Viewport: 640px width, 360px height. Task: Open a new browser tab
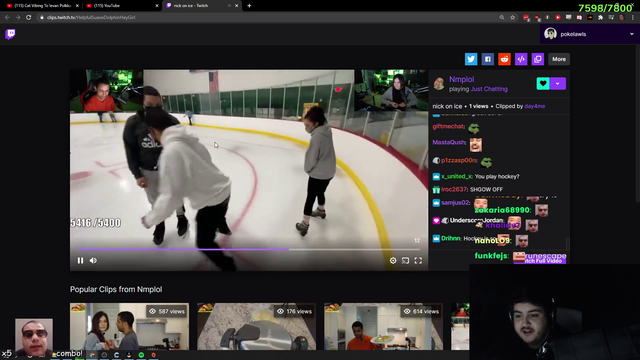tap(249, 6)
